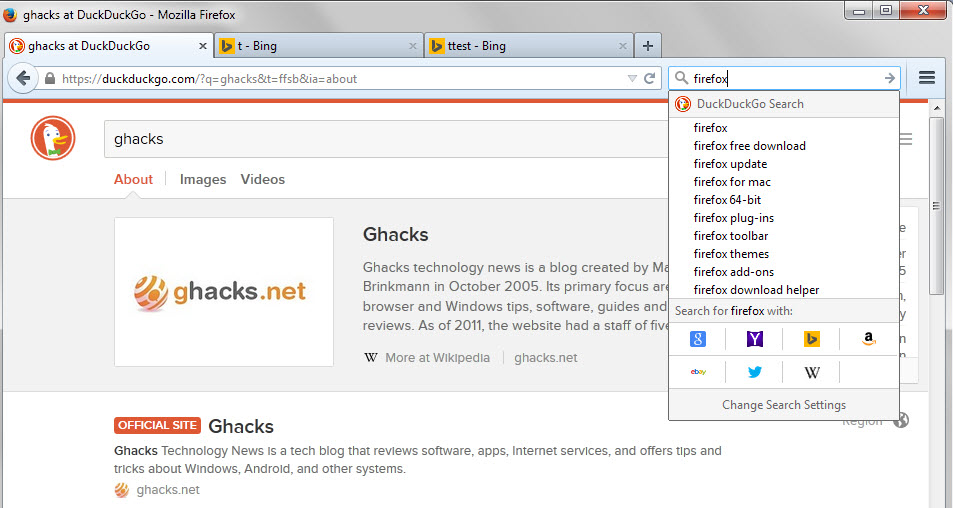Open URL bar history dropdown arrow
This screenshot has height=508, width=953.
point(631,78)
